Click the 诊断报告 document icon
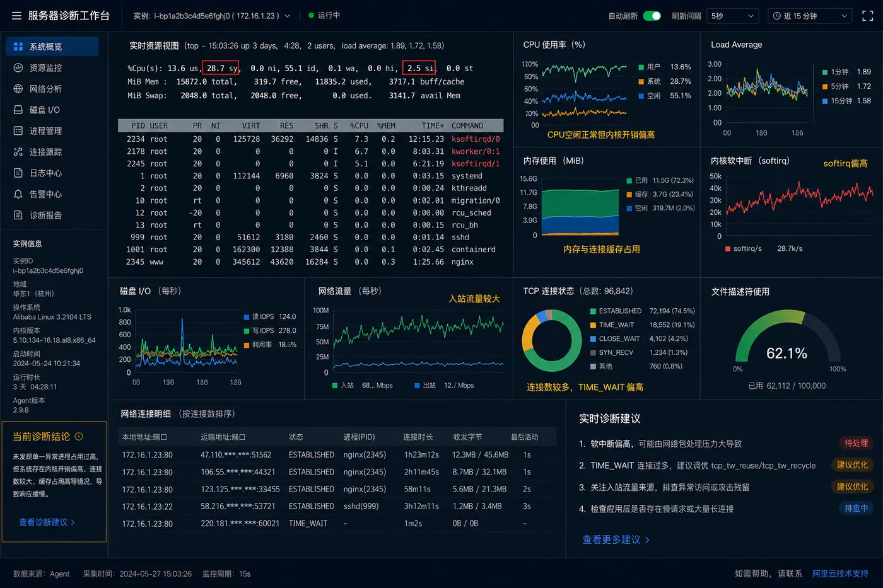This screenshot has width=883, height=588. (18, 215)
